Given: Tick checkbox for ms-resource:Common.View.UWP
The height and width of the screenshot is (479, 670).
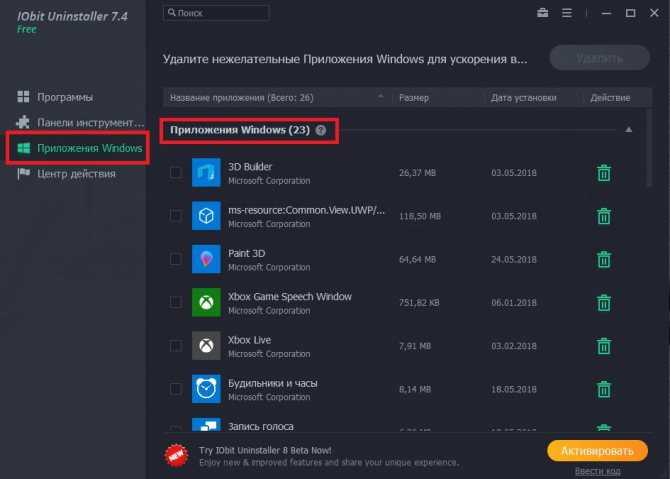Looking at the screenshot, I should click(175, 216).
